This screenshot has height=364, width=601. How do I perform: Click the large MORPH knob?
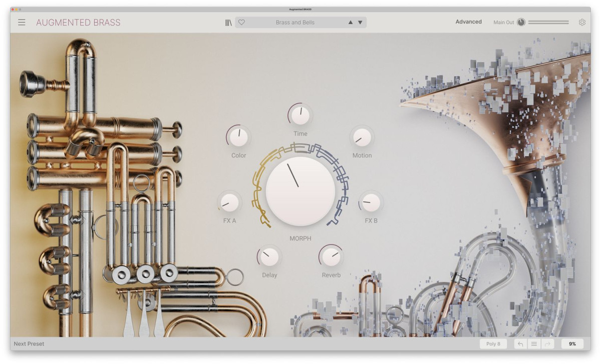pos(300,191)
